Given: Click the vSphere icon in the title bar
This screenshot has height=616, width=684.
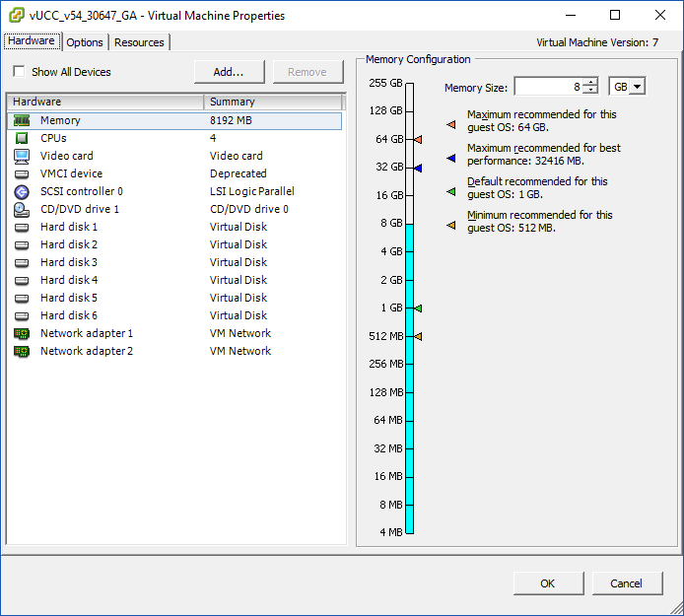Looking at the screenshot, I should pyautogui.click(x=17, y=15).
